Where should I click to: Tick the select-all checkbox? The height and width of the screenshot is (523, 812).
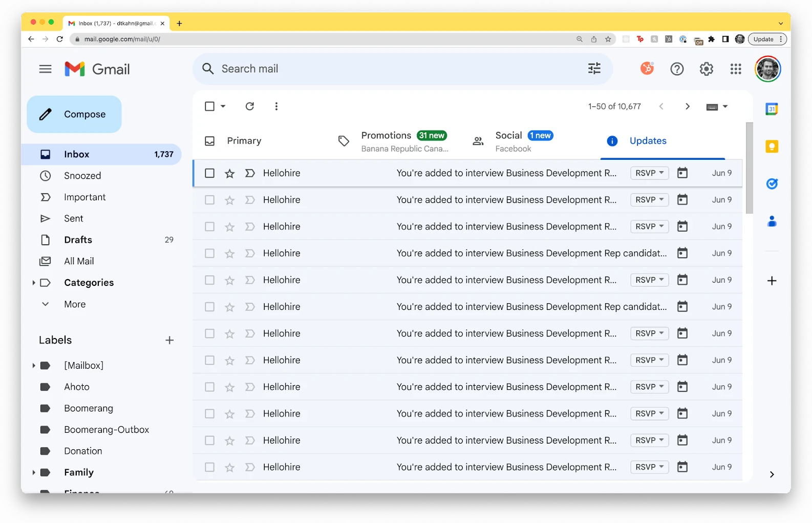[209, 106]
